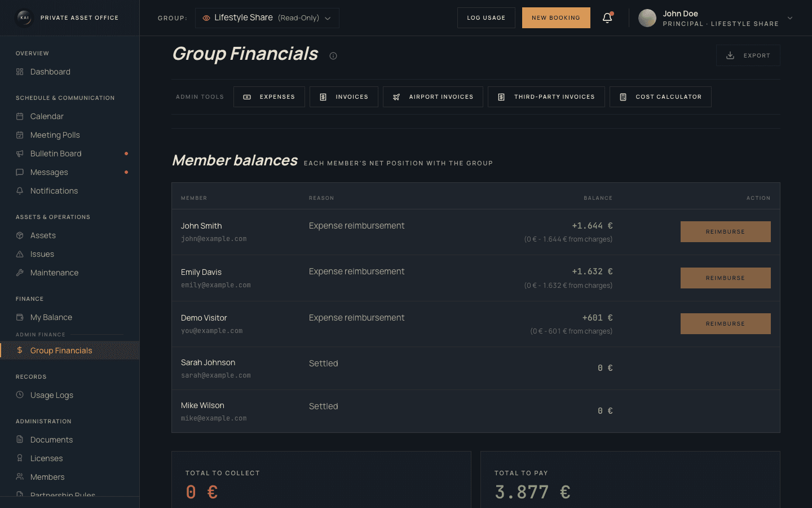Click the Meeting Polls icon

pyautogui.click(x=20, y=135)
